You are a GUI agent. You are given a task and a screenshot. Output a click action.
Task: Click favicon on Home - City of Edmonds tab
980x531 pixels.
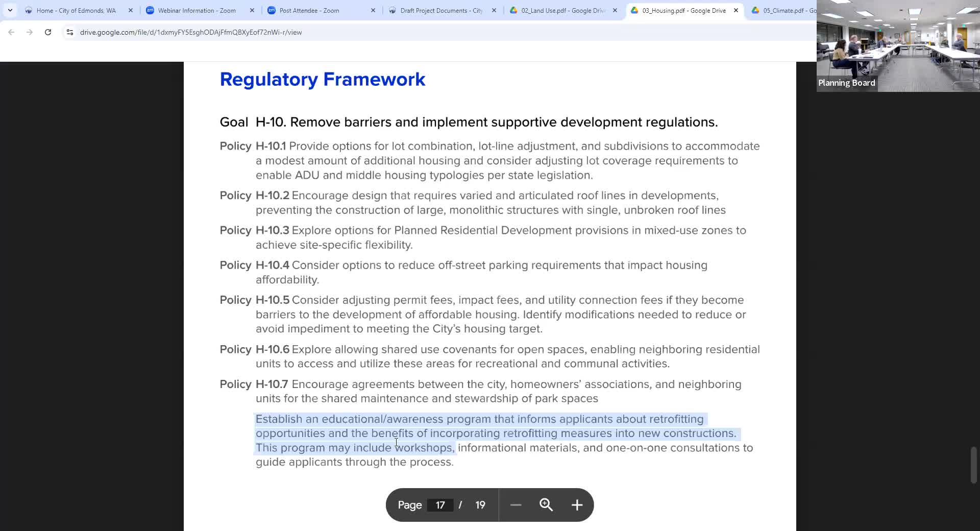29,10
